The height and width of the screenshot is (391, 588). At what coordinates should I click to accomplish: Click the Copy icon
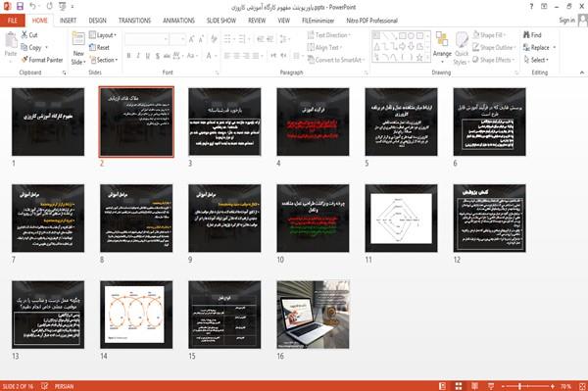click(x=24, y=47)
